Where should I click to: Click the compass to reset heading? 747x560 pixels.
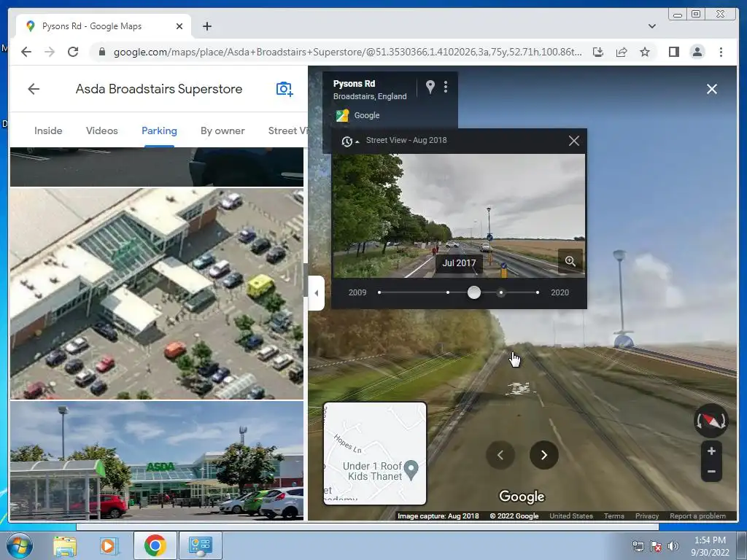click(711, 421)
